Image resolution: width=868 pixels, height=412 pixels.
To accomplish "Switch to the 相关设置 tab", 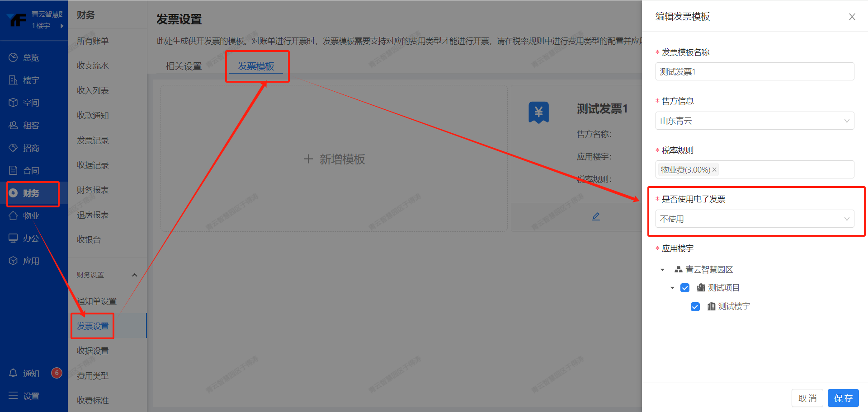I will [184, 66].
